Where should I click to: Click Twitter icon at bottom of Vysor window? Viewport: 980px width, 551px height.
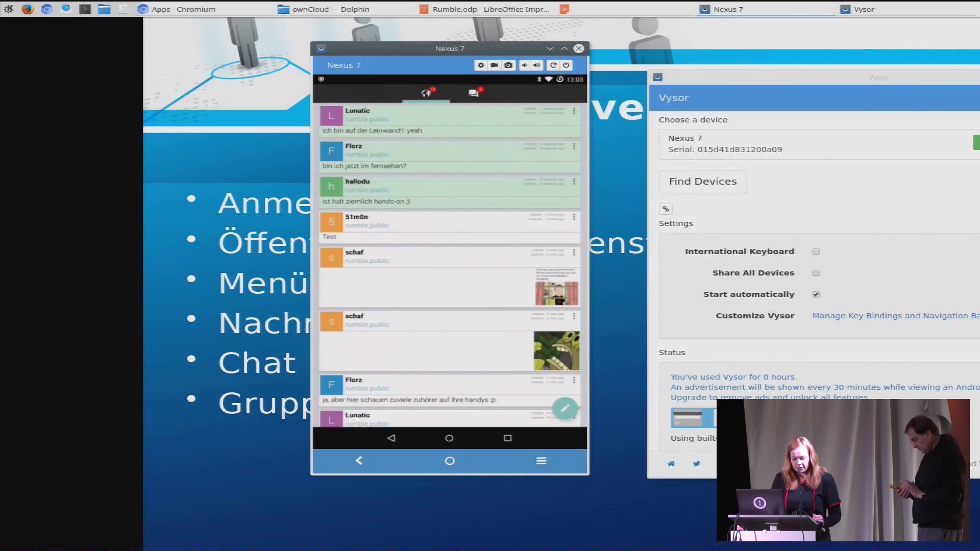[696, 464]
